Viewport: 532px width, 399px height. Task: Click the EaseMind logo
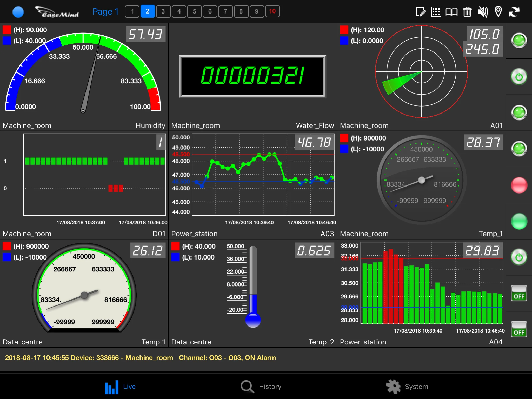(x=57, y=12)
